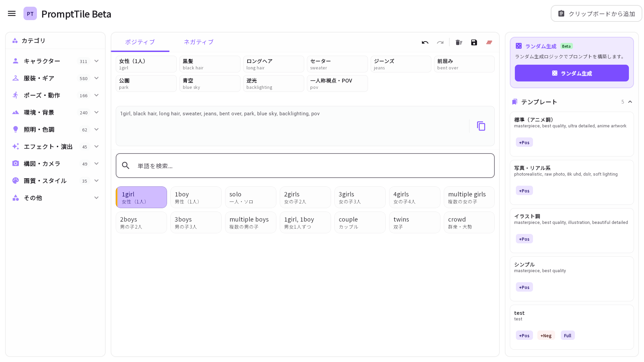The width and height of the screenshot is (644, 362).
Task: Select the 1girl, 1boy word tile
Action: tap(305, 223)
